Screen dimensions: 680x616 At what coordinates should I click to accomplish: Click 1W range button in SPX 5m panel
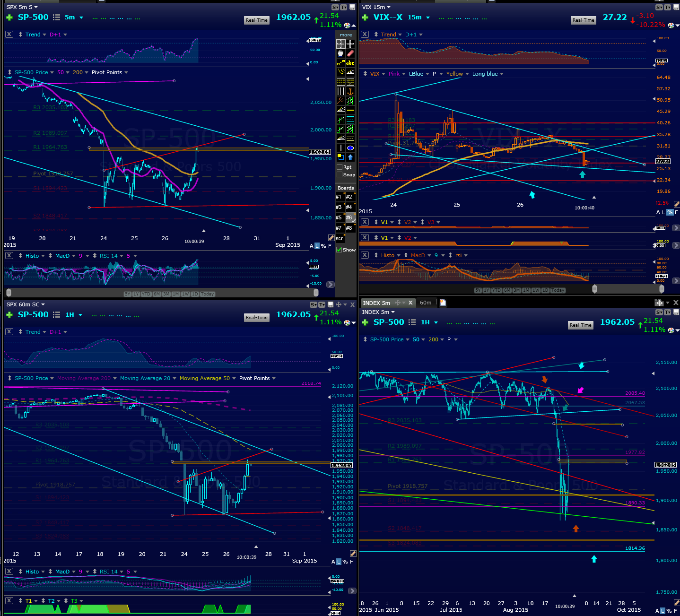185,294
